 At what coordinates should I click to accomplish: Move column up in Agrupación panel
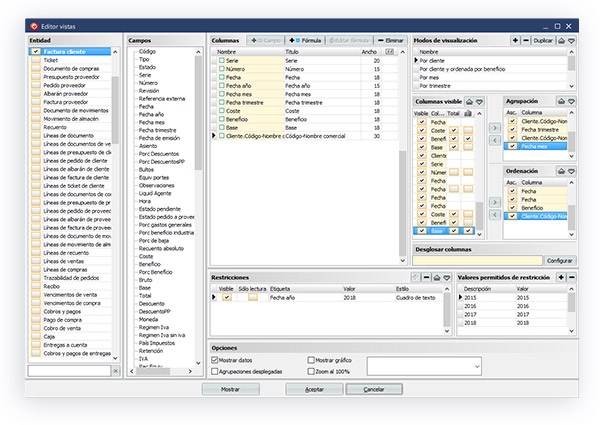(x=559, y=102)
